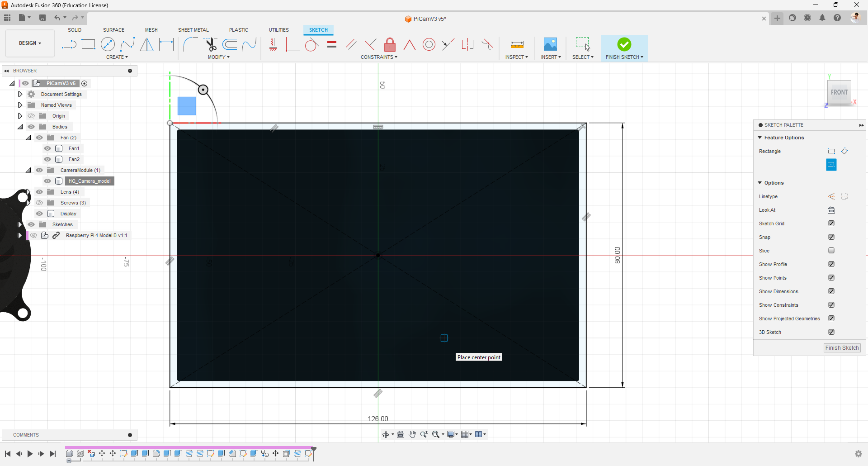868x466 pixels.
Task: Select the Mirror sketch tool
Action: pos(146,44)
